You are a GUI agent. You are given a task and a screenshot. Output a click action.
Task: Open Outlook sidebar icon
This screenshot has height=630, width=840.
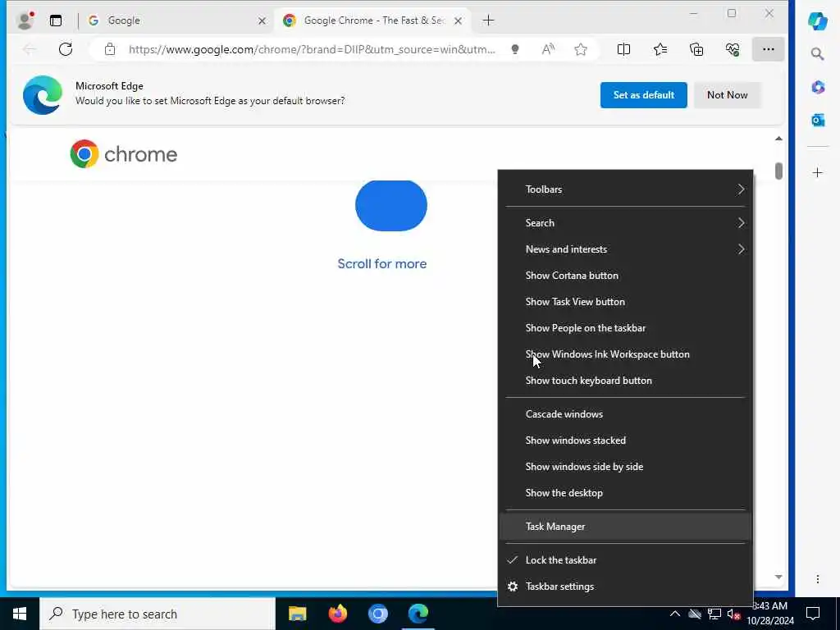[x=818, y=120]
